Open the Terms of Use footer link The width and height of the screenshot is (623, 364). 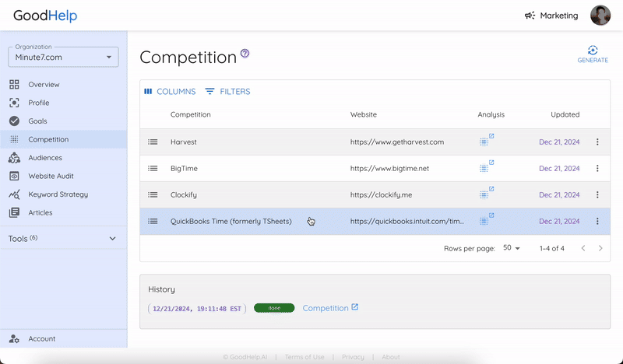pyautogui.click(x=304, y=357)
